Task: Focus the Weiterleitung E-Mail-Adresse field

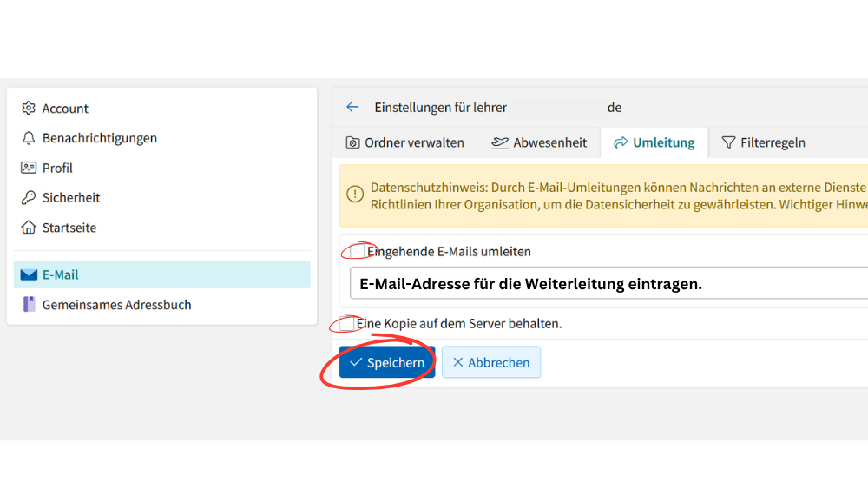Action: point(609,283)
